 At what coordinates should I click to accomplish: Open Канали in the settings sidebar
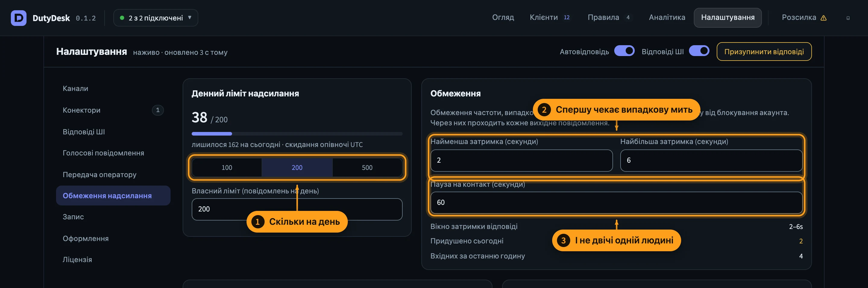(x=113, y=89)
